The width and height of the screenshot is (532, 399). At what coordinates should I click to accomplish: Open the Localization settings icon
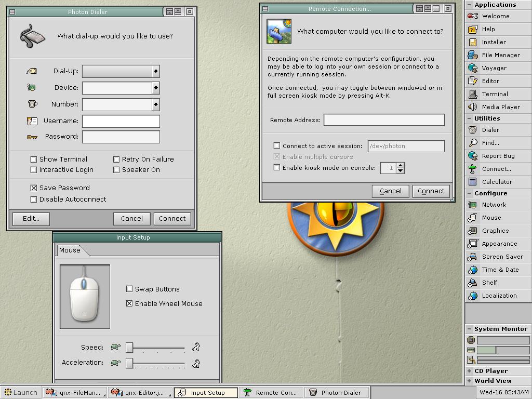point(473,296)
